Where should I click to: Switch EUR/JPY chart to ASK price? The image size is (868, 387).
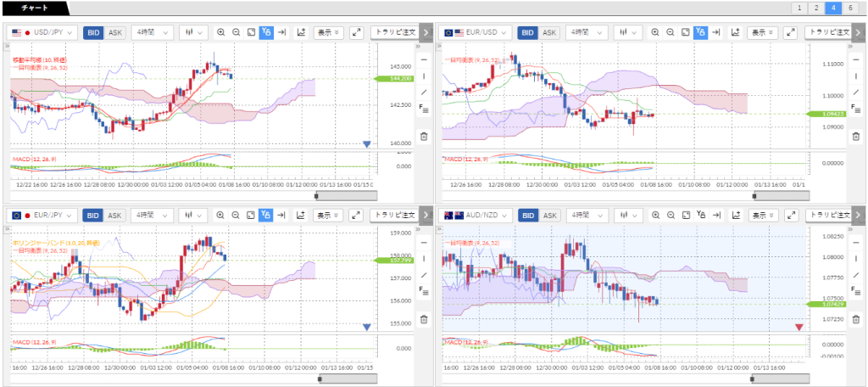115,216
